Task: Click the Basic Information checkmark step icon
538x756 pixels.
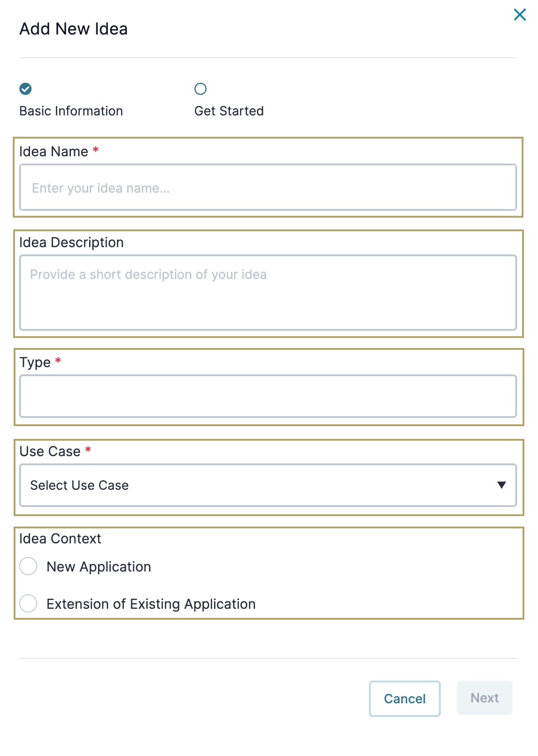Action: tap(25, 89)
